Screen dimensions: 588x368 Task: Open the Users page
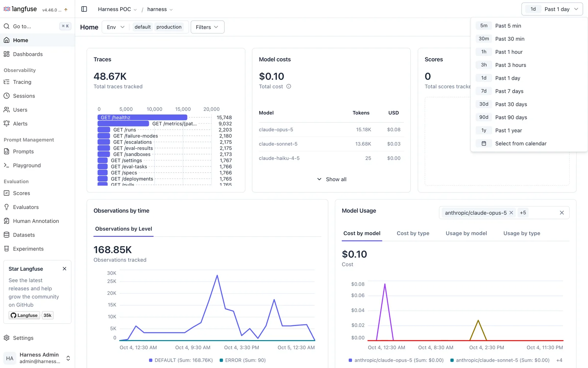point(37,110)
